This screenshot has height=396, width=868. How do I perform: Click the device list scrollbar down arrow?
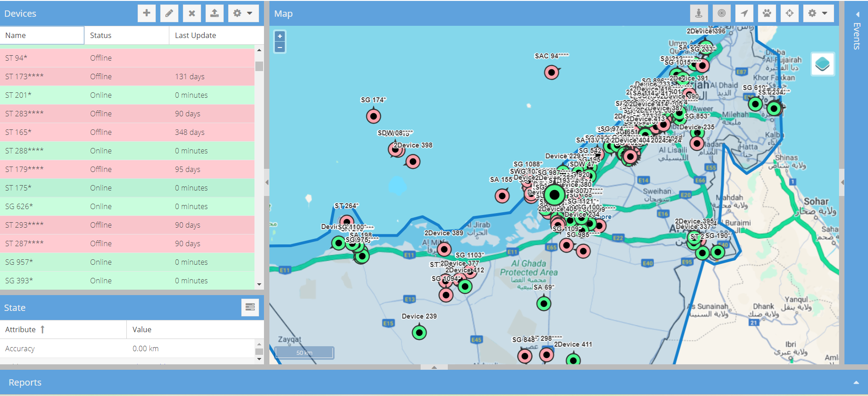(x=259, y=284)
